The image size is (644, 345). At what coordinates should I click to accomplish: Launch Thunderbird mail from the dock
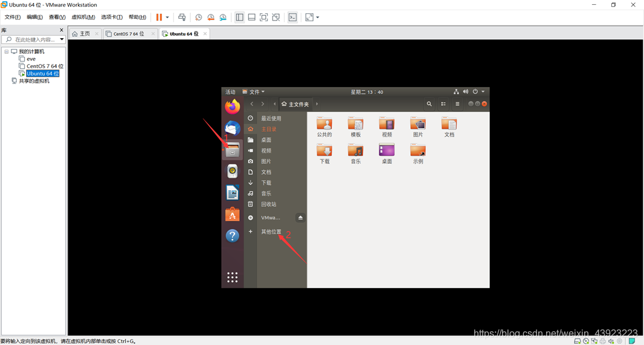(x=233, y=128)
